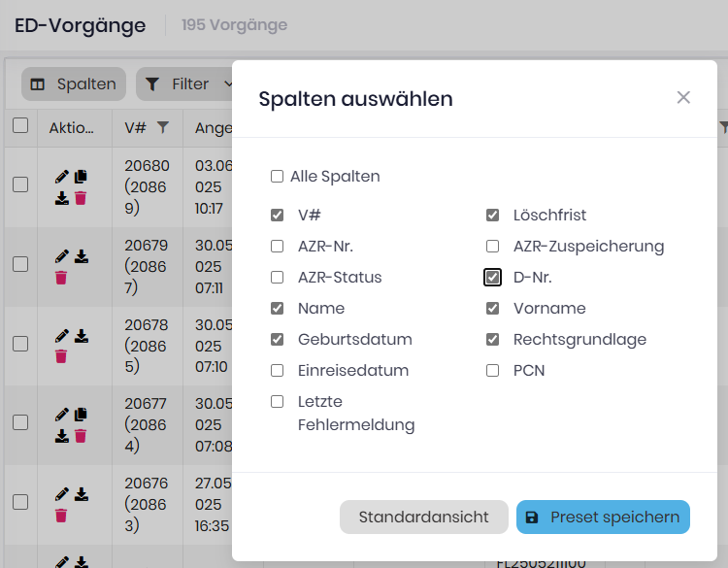Select the row checkbox for entry 20678
Viewport: 728px width, 568px height.
point(20,343)
